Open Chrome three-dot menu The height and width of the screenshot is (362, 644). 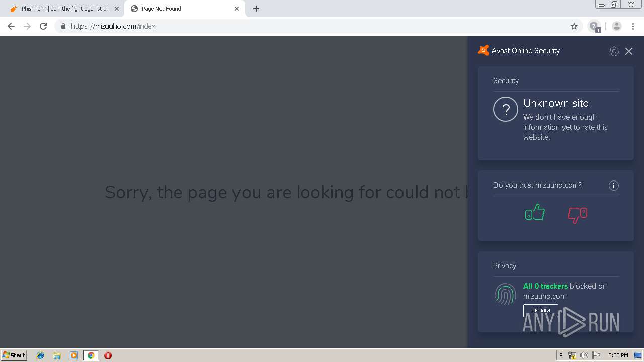click(633, 26)
